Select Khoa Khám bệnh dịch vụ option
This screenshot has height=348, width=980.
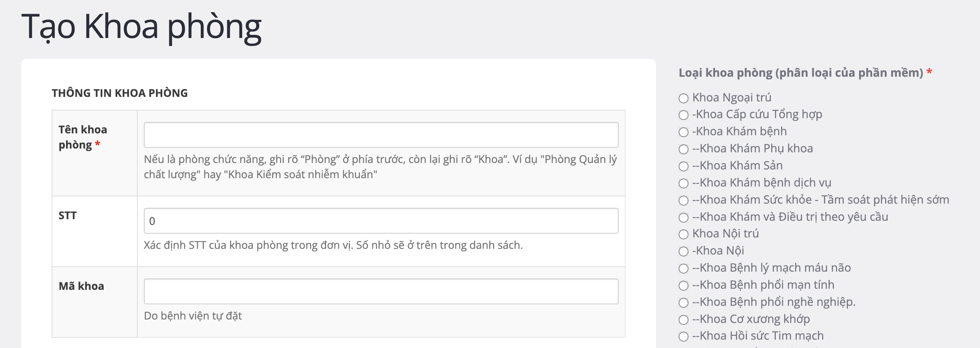tap(684, 183)
